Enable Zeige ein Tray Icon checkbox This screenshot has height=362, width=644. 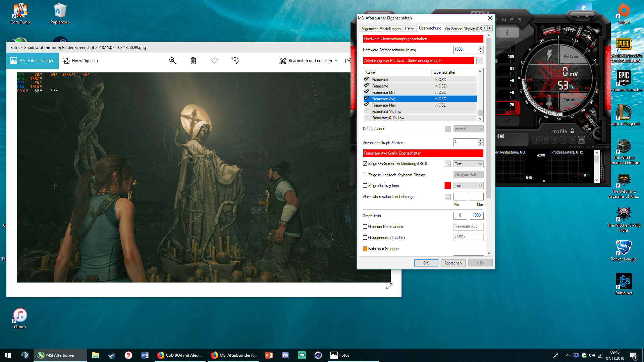point(365,186)
